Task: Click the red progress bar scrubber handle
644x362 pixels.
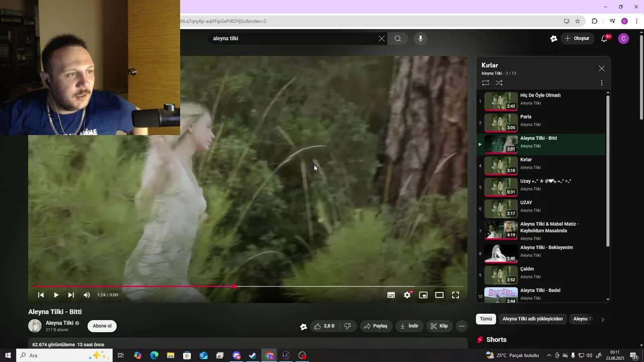Action: tap(234, 287)
